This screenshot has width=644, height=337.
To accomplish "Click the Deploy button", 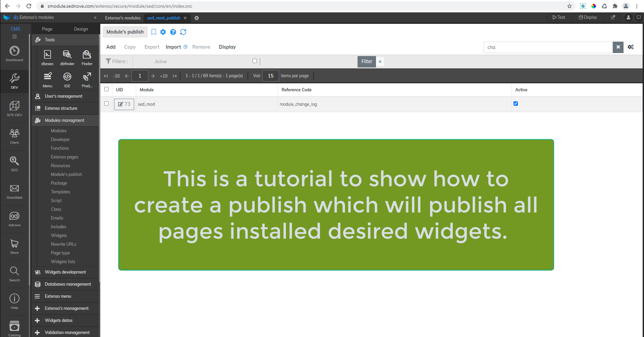I will pos(588,17).
